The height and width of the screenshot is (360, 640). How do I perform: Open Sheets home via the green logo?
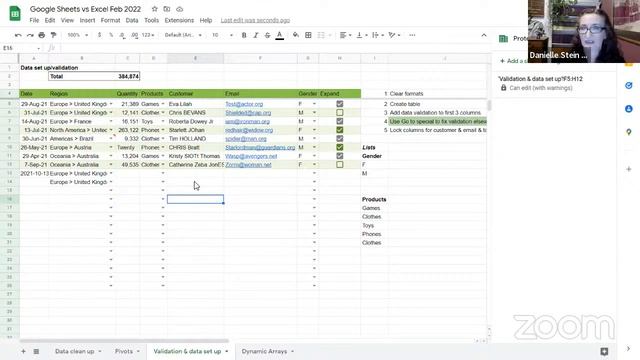(x=15, y=14)
